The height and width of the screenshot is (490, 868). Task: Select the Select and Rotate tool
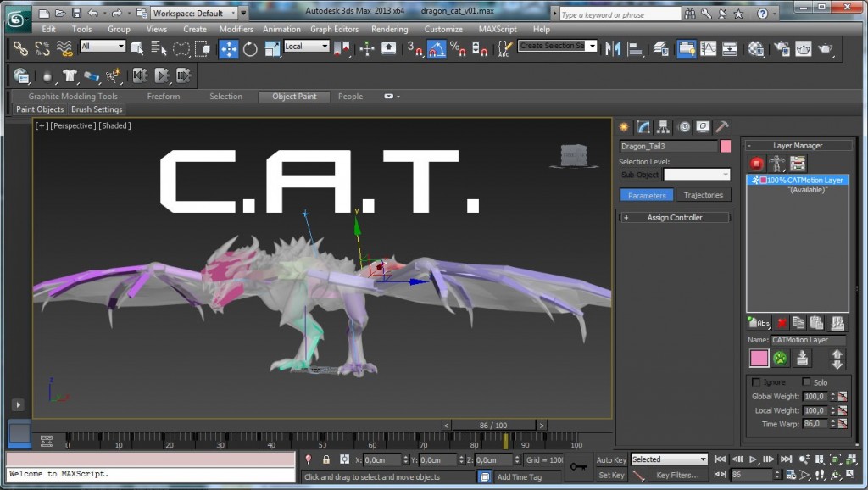pos(250,48)
